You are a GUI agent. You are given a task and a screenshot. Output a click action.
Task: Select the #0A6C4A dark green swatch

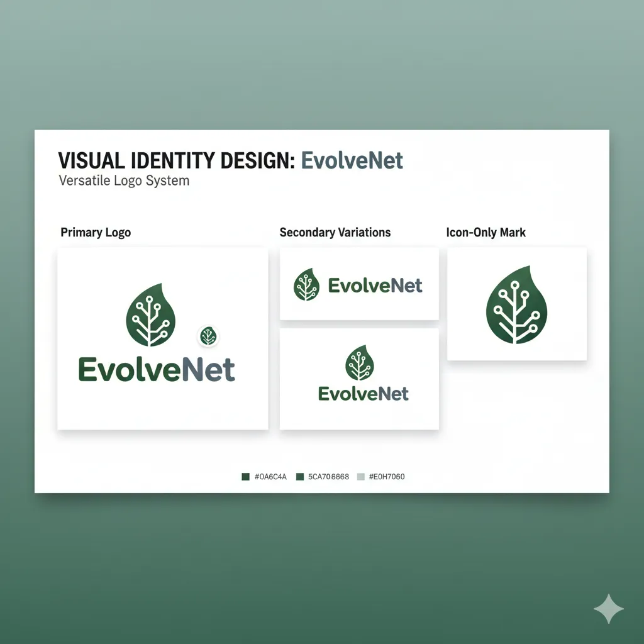245,477
